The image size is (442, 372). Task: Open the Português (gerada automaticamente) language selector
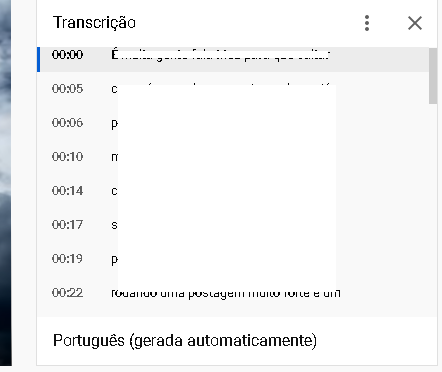pos(185,341)
